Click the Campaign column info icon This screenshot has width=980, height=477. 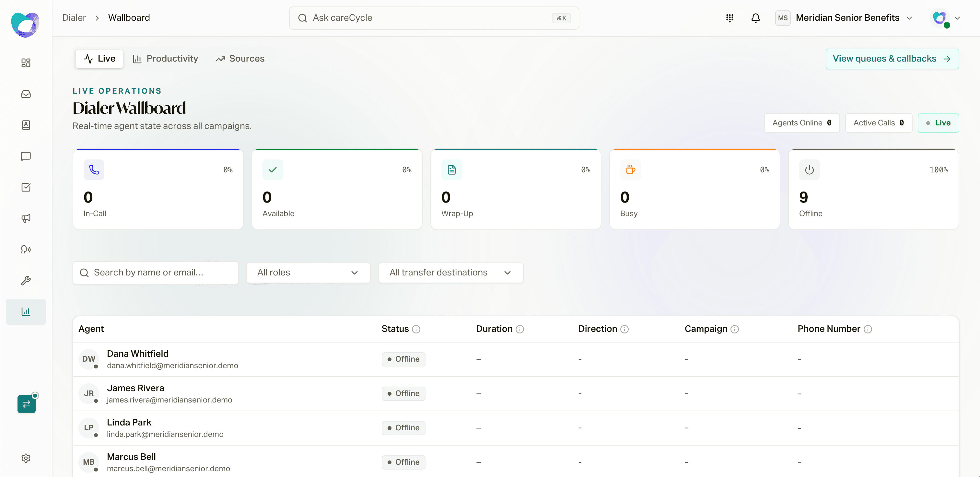click(735, 329)
